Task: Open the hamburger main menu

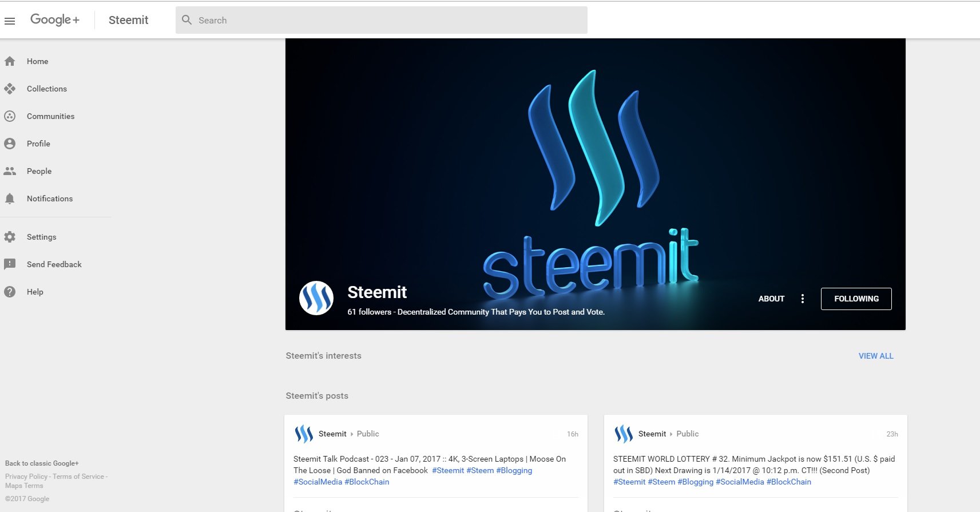Action: pos(10,21)
